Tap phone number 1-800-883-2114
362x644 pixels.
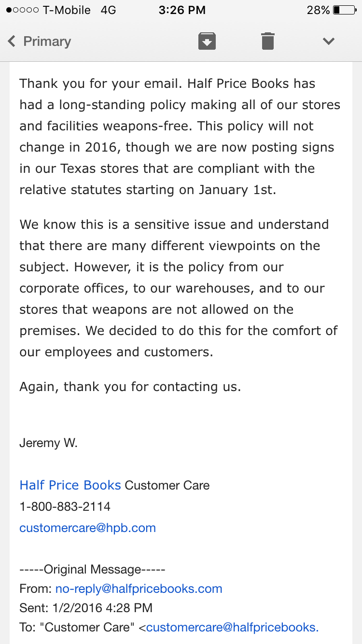coord(65,506)
